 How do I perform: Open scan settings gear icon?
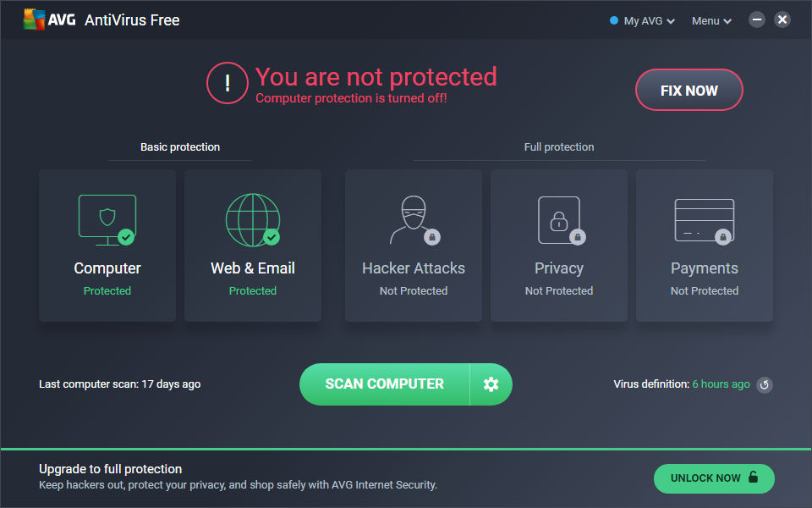[491, 384]
